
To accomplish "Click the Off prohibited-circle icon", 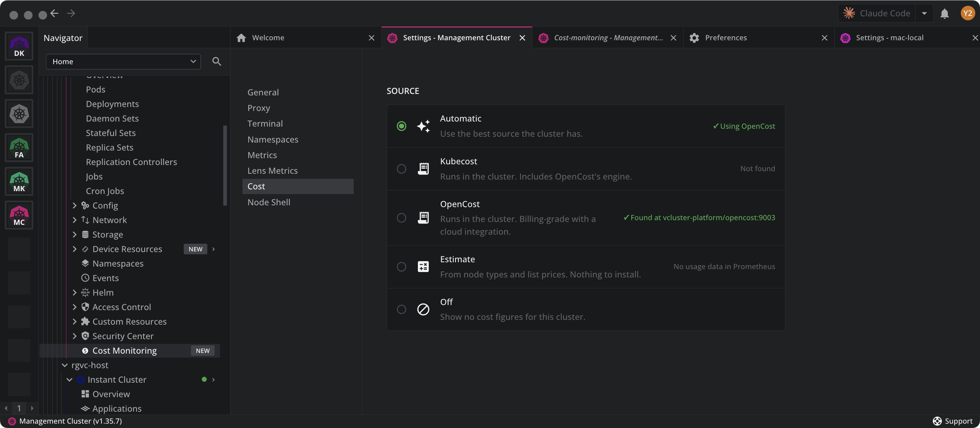I will click(423, 309).
